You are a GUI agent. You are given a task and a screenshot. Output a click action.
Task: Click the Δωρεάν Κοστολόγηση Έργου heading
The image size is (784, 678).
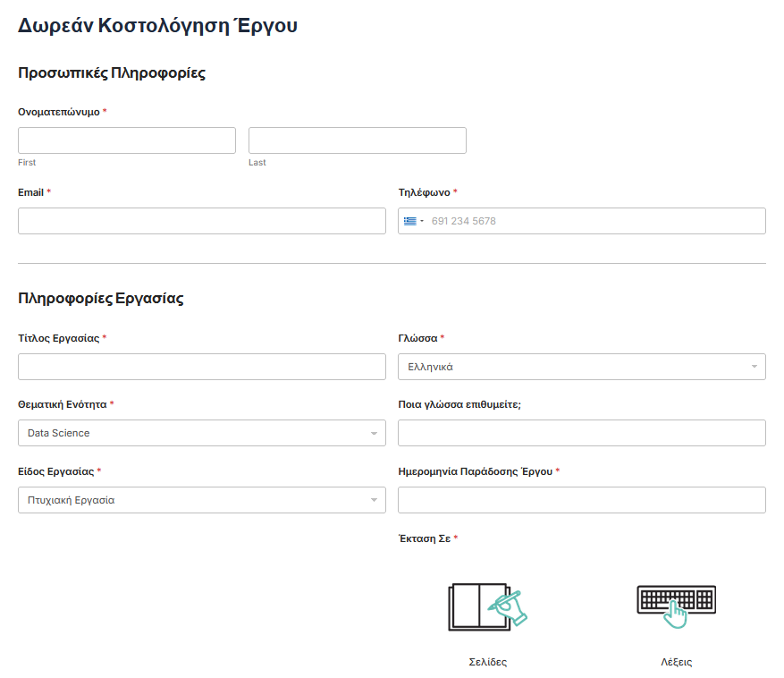(x=157, y=26)
